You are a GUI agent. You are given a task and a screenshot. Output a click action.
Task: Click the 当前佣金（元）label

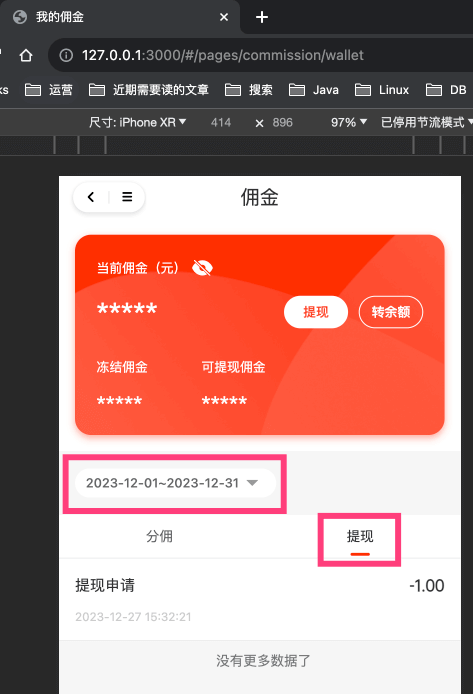[138, 268]
